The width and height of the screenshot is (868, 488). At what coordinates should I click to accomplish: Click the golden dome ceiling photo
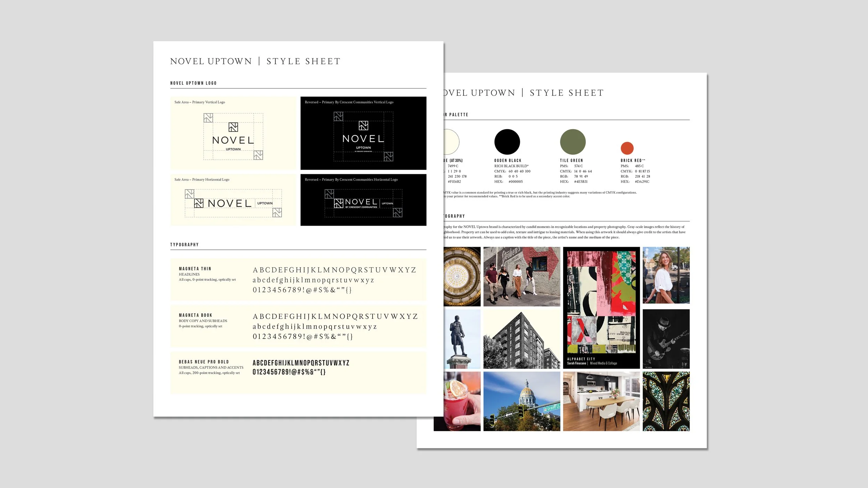[462, 277]
